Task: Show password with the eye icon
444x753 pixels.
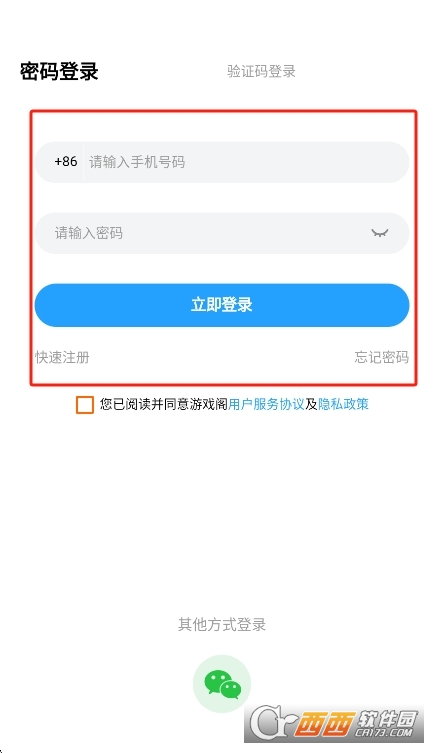Action: pos(379,233)
